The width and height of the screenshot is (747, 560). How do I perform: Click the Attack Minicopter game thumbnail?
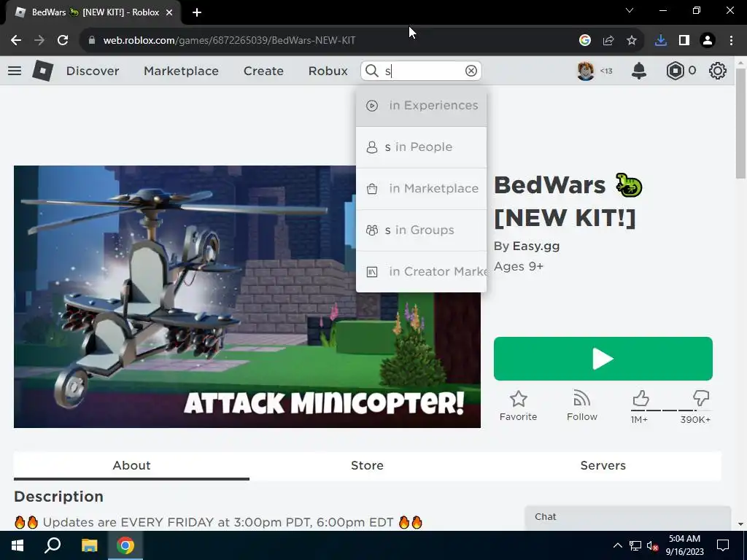point(247,297)
